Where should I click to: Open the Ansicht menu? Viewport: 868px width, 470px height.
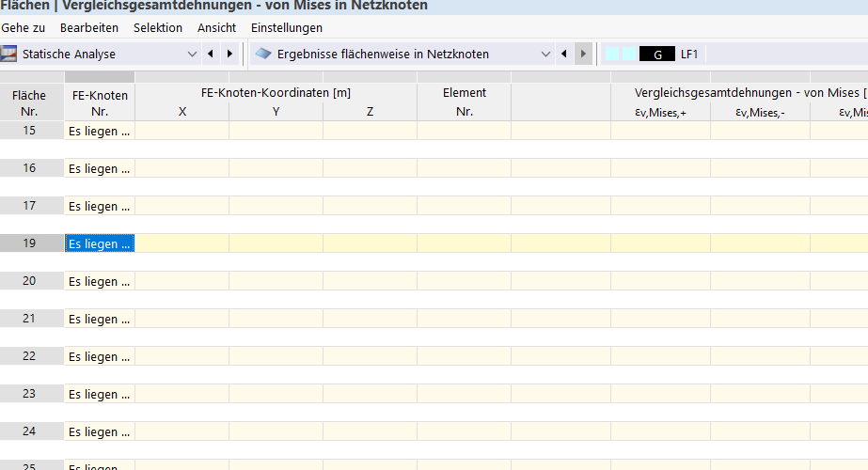[217, 28]
